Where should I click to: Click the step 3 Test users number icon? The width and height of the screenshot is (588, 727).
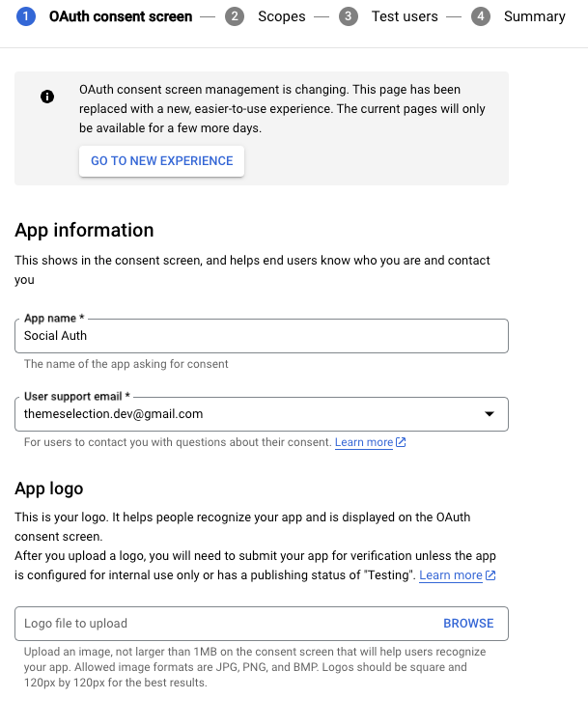[349, 16]
